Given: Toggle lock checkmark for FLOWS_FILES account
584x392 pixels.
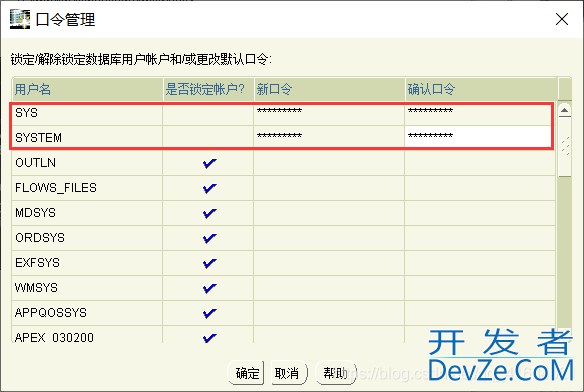Looking at the screenshot, I should point(209,188).
